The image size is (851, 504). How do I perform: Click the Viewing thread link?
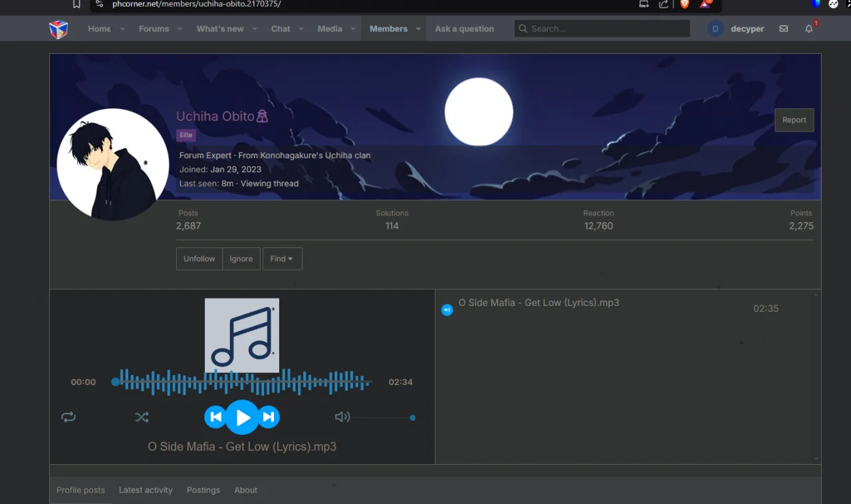tap(269, 184)
